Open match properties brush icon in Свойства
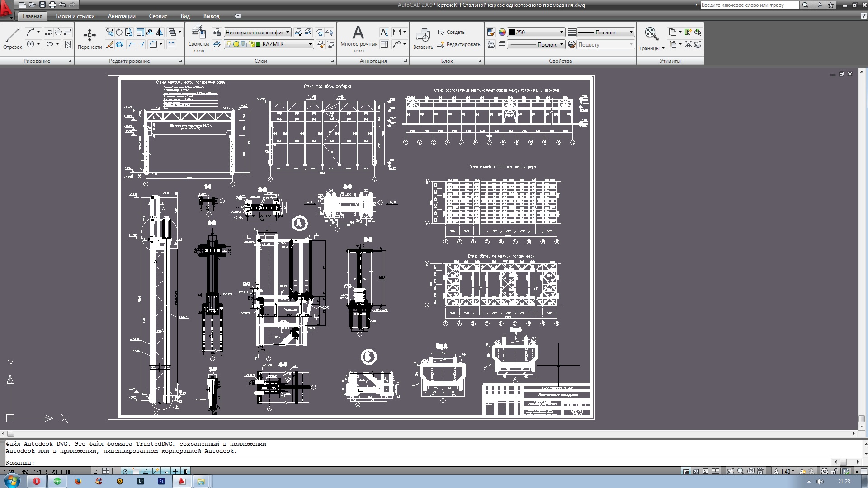868x488 pixels. 491,32
